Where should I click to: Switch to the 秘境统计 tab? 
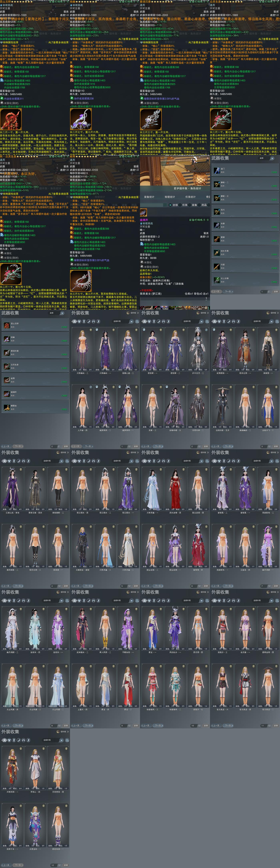click(170, 197)
